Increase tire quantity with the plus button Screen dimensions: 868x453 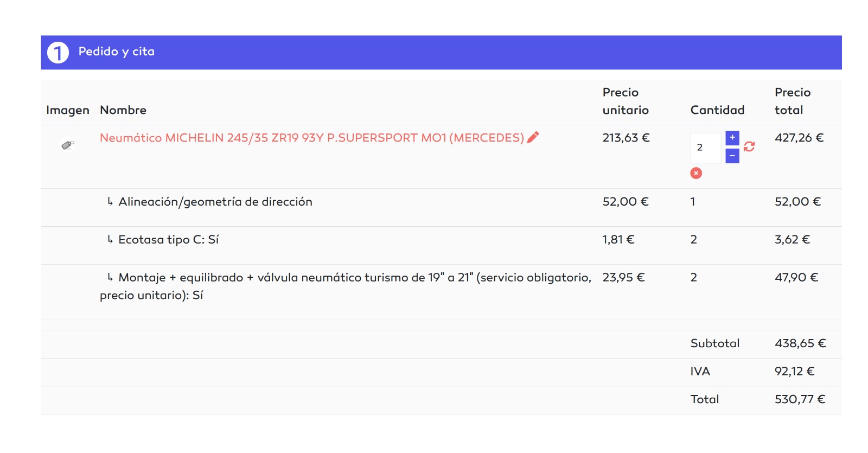[732, 138]
